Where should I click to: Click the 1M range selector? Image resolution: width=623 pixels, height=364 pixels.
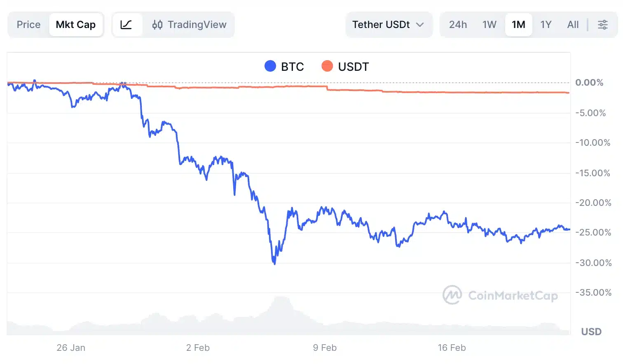[518, 25]
